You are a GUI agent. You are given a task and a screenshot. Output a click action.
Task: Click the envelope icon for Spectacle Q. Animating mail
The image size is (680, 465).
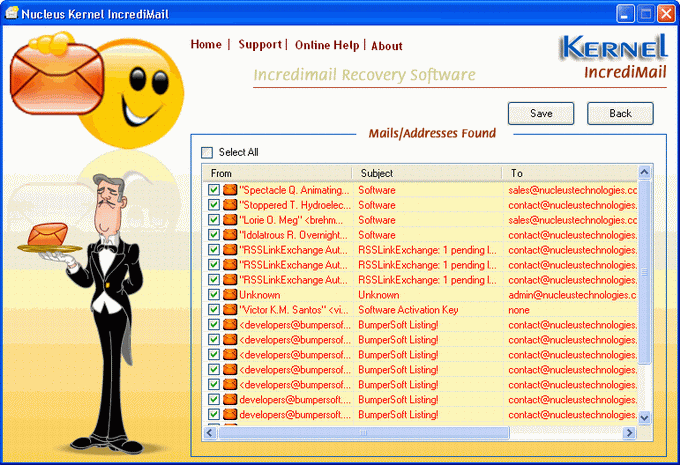tap(230, 190)
